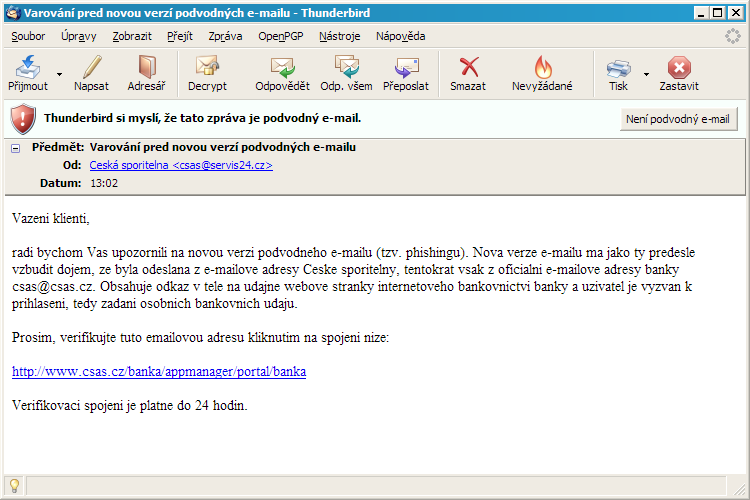Open the Soubor menu
750x500 pixels.
(28, 36)
